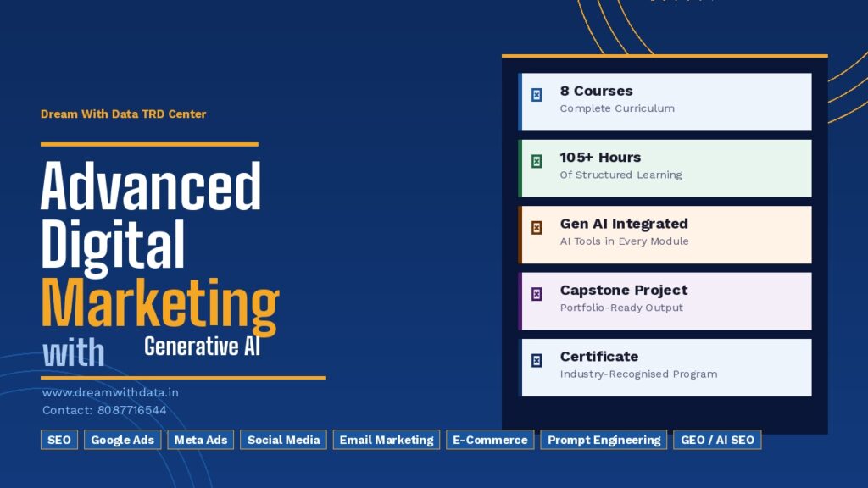The image size is (868, 488).
Task: Click the Dream With Data TRD Center heading
Action: 123,114
